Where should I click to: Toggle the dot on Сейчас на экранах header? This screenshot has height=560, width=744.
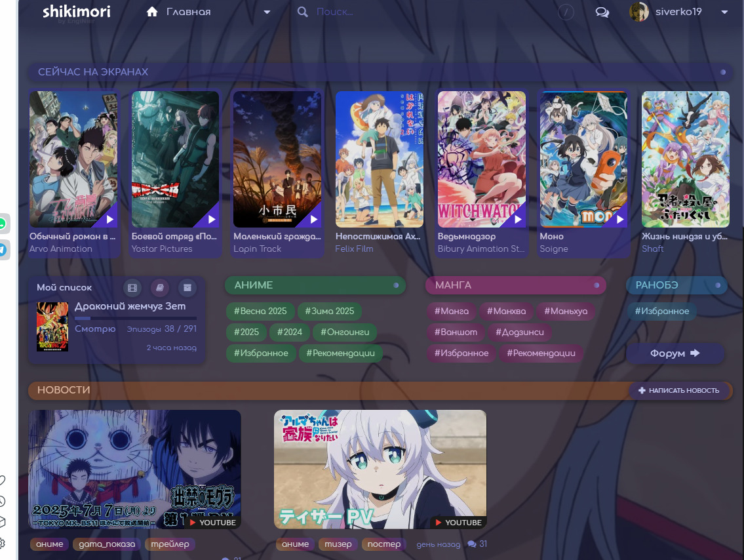[723, 72]
